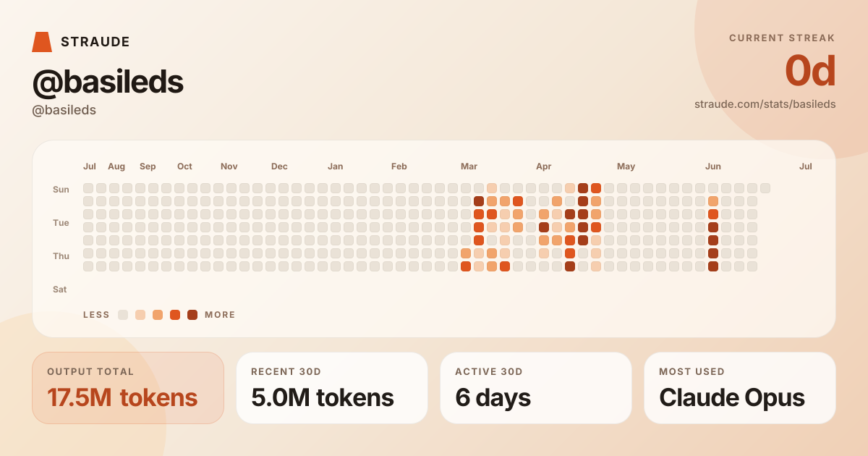Click the orange Straude logo icon
868x456 pixels.
(x=42, y=42)
